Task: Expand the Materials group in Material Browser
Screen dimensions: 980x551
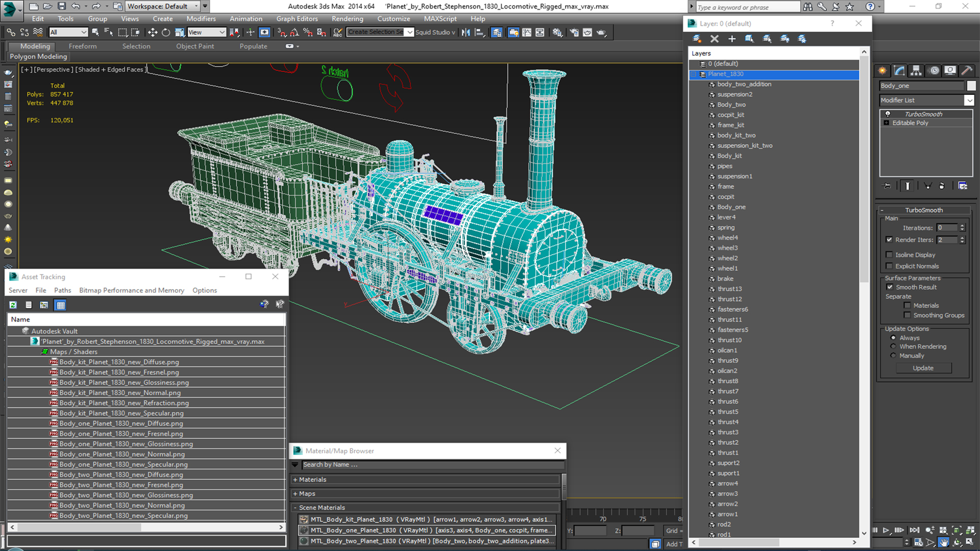Action: point(295,480)
